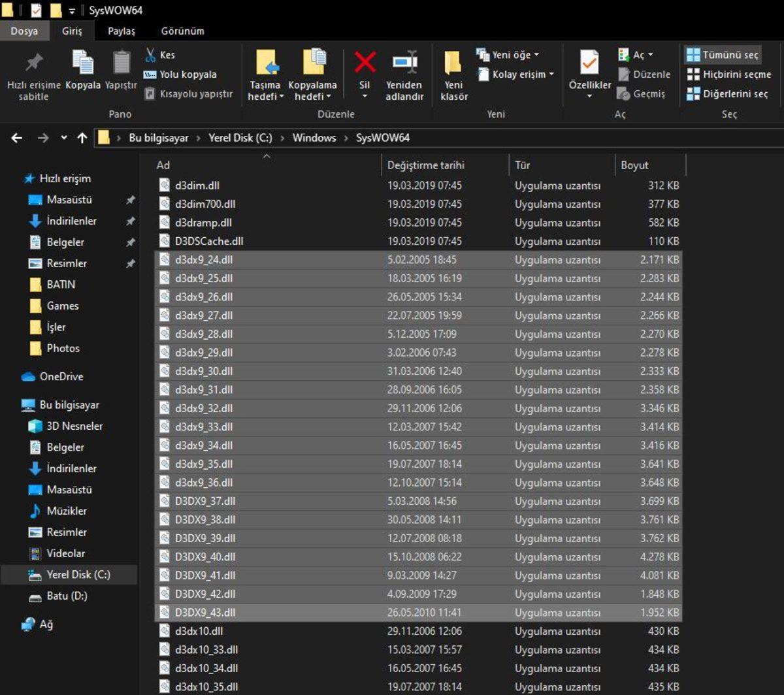Click Windows in the address breadcrumb
Viewport: 784px width, 695px height.
tap(314, 138)
